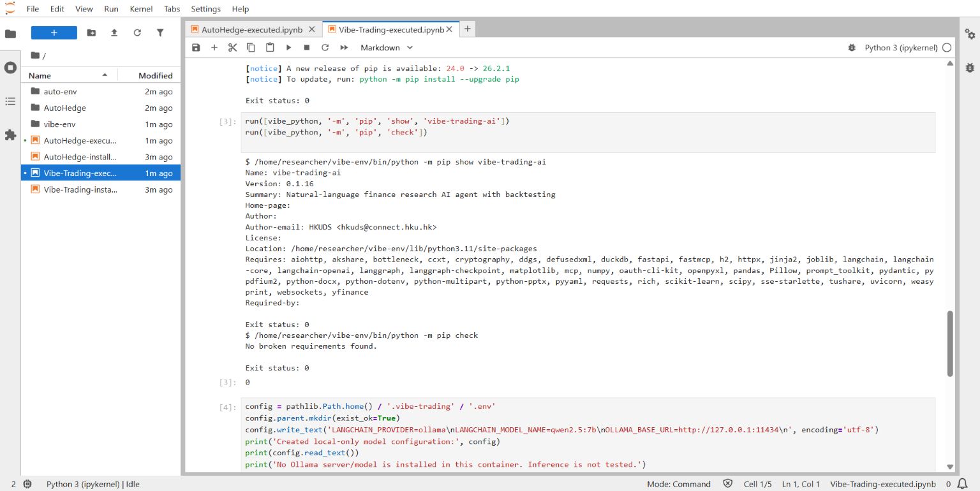Interrupt the kernel with the stop icon

(307, 48)
